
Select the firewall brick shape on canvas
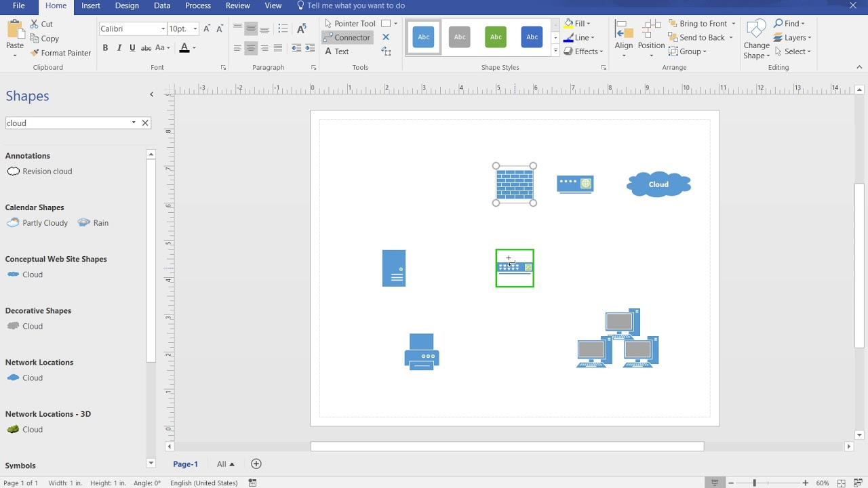click(x=515, y=184)
